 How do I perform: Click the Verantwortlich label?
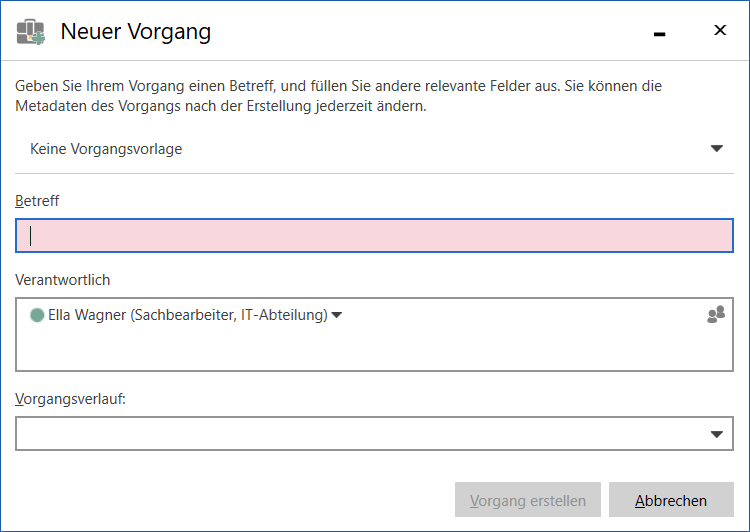[x=62, y=279]
